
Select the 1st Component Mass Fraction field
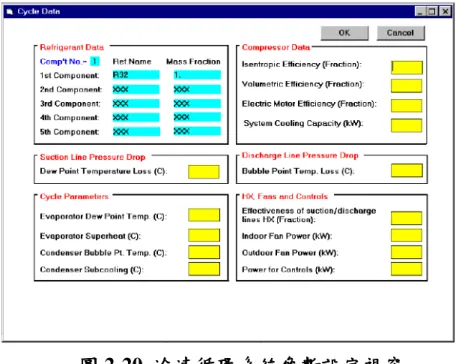(x=197, y=75)
